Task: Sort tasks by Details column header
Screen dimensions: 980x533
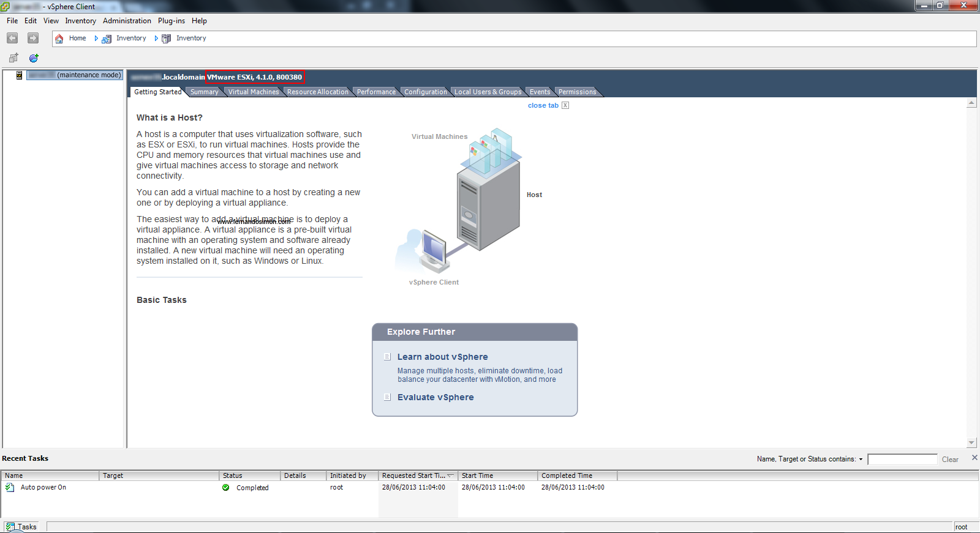Action: [x=303, y=475]
